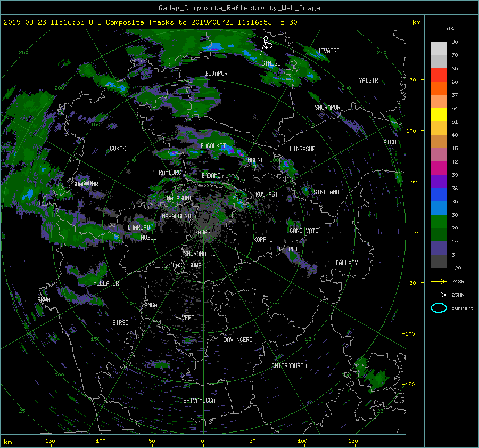Click the BADAMI city label
The image size is (479, 448).
pyautogui.click(x=211, y=176)
